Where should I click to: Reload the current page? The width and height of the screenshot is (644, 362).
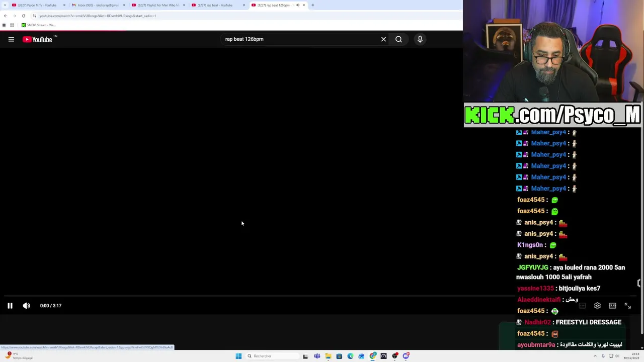(x=23, y=16)
